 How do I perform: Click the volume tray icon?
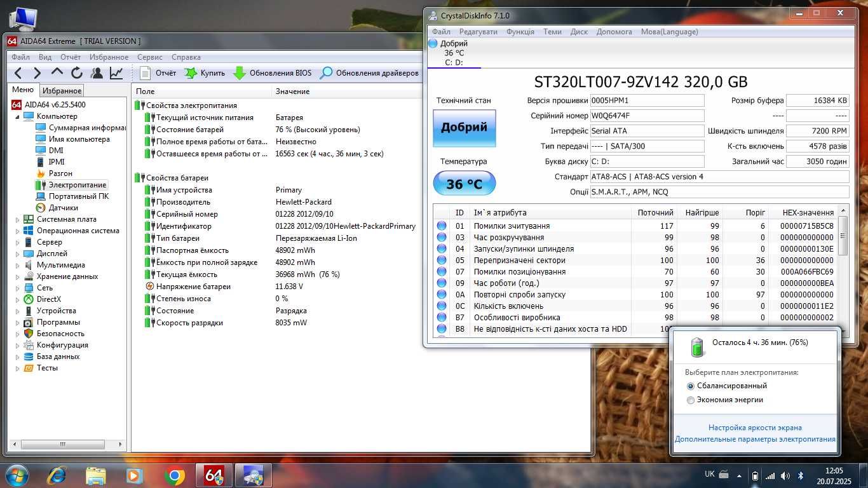pos(786,476)
